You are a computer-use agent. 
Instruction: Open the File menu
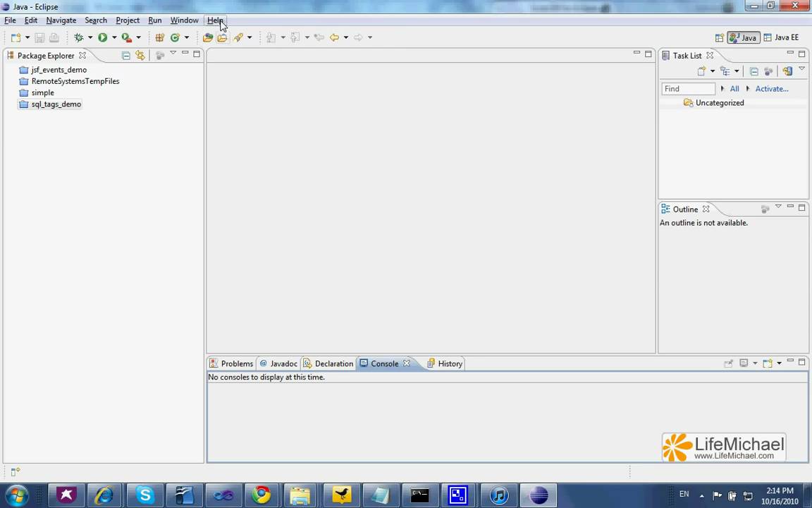tap(10, 20)
